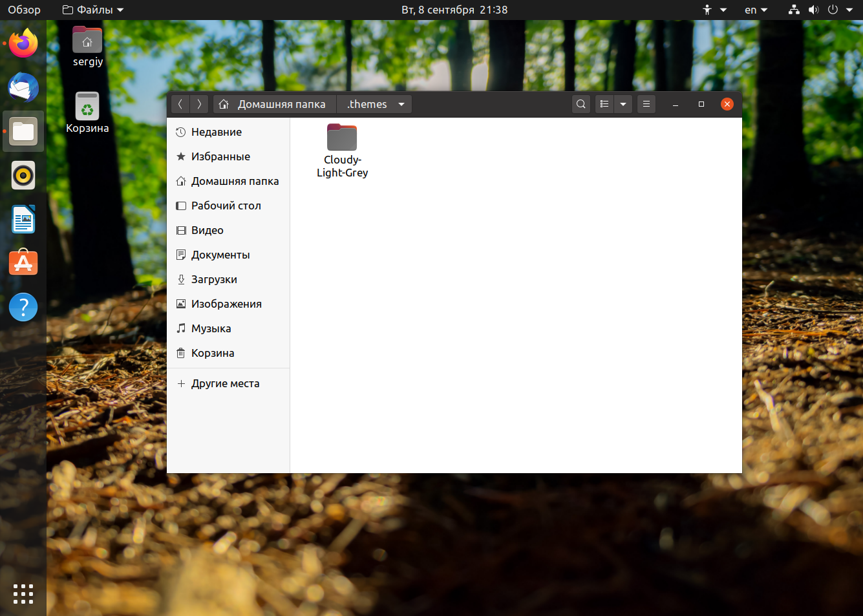Open Избранные in the sidebar

228,156
